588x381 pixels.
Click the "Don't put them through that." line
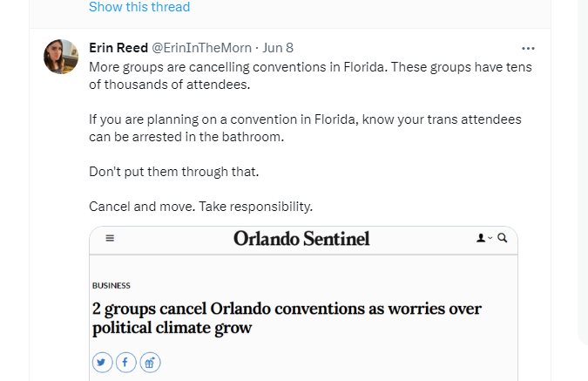(x=174, y=172)
